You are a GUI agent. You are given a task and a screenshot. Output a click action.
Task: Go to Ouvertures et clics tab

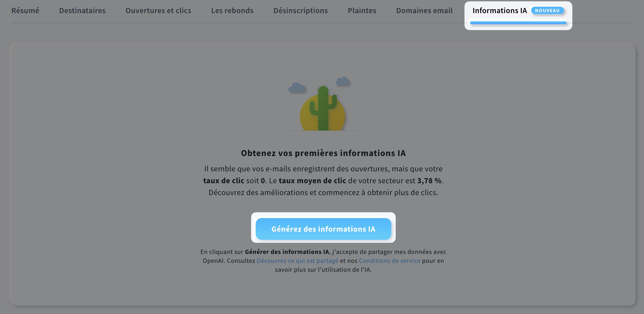tap(158, 10)
